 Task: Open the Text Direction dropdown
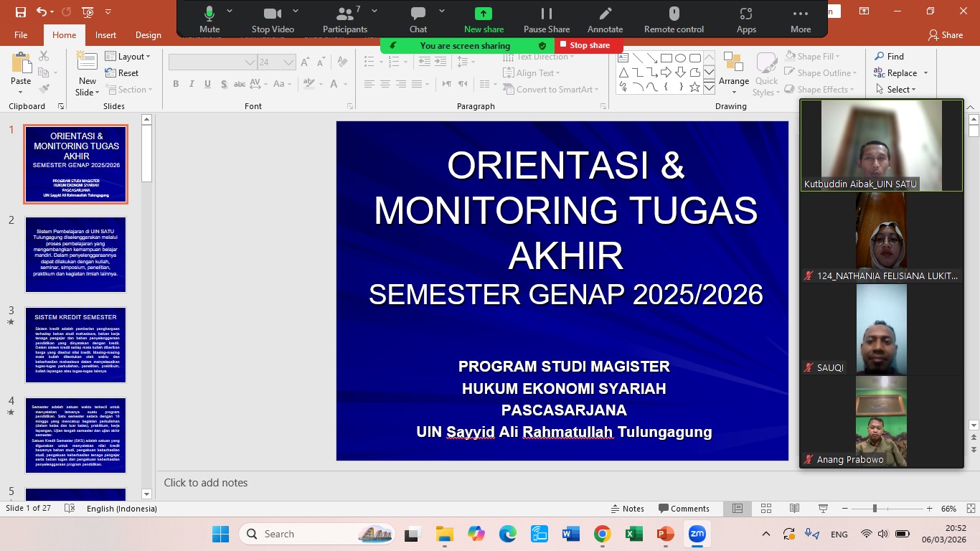[x=538, y=57]
